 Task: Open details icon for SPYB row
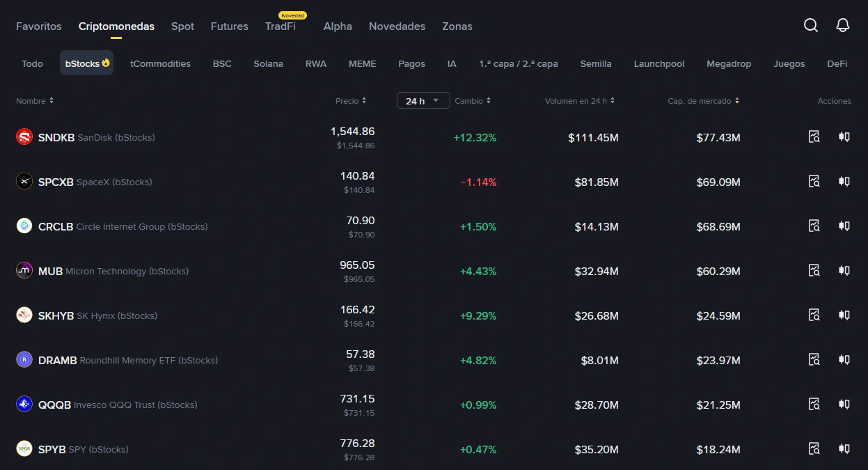tap(814, 449)
